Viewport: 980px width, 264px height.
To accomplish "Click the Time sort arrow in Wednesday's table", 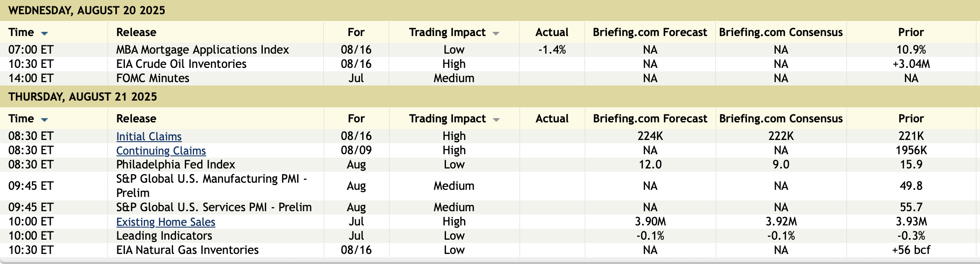I will tap(44, 33).
